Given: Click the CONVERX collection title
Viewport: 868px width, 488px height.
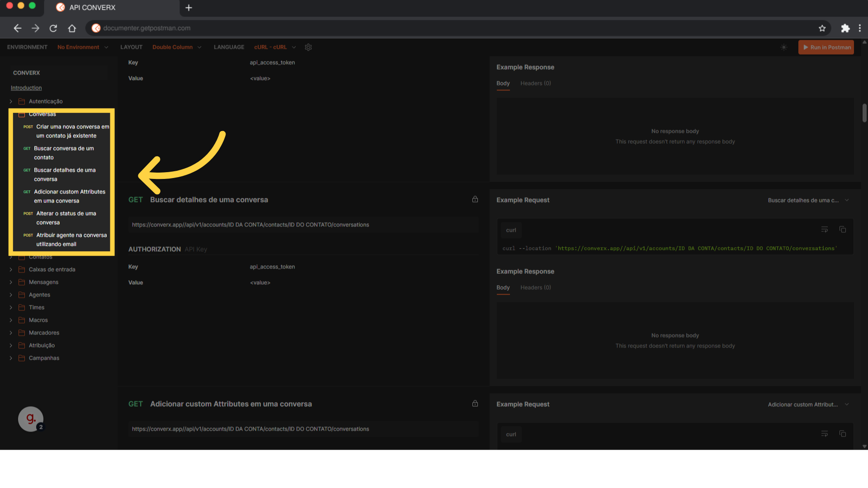Looking at the screenshot, I should coord(26,73).
